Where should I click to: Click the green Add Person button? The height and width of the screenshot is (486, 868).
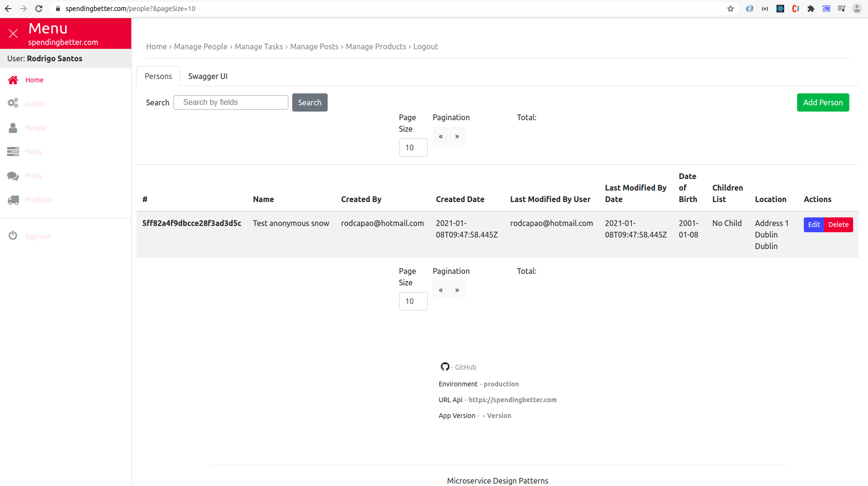823,102
